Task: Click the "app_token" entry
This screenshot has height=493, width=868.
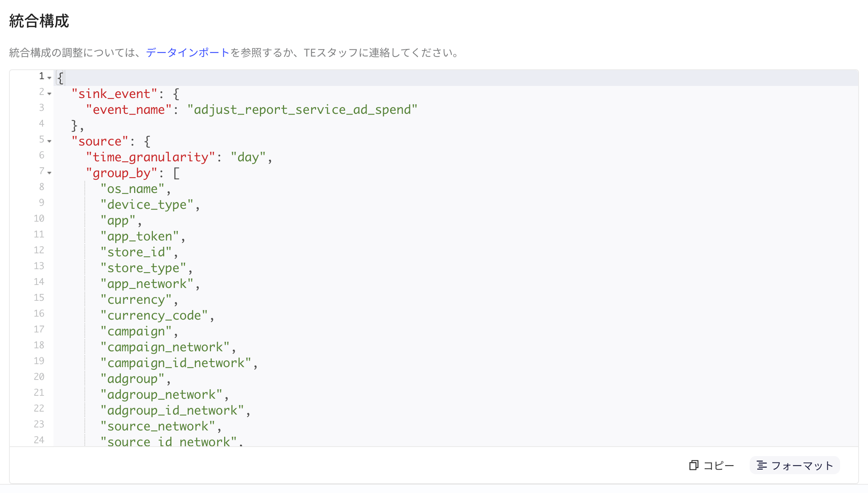Action: click(139, 236)
